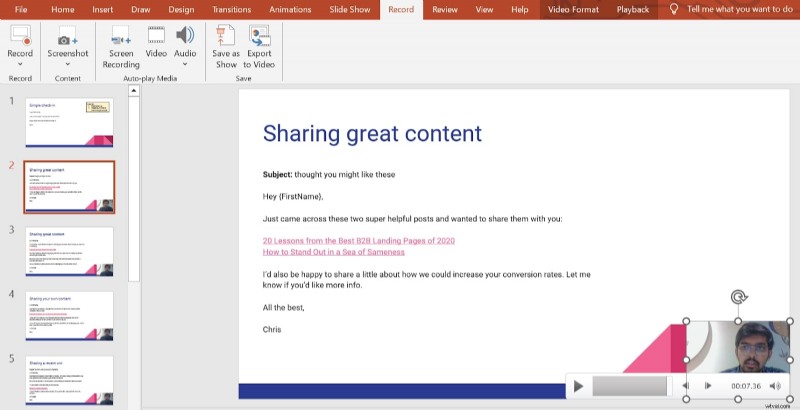
Task: Open the Help tab
Action: [x=519, y=9]
